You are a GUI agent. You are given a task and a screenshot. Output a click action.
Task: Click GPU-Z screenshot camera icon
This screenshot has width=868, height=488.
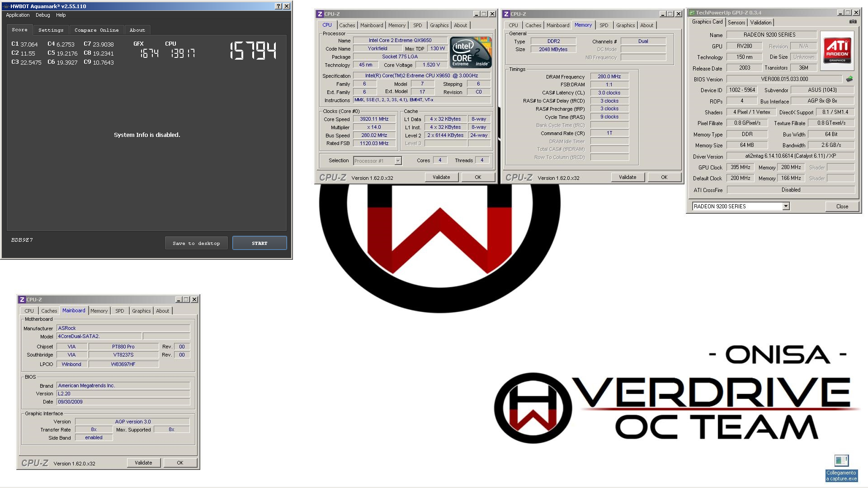853,22
